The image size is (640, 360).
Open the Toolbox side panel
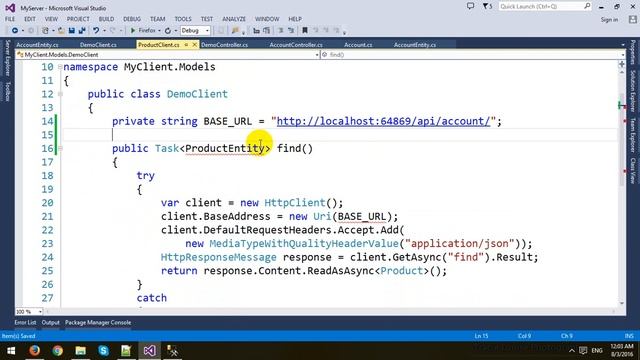click(7, 91)
